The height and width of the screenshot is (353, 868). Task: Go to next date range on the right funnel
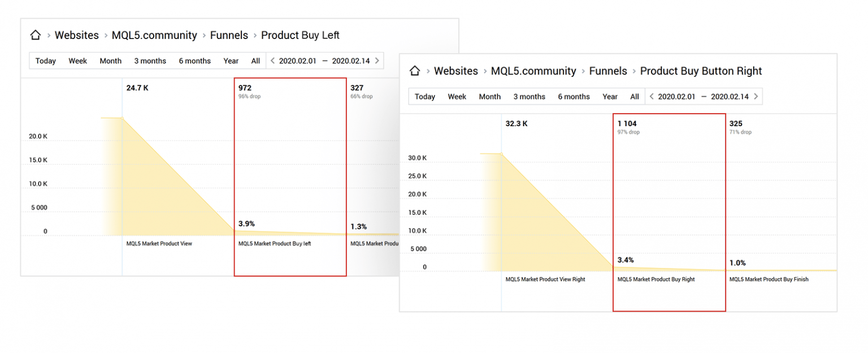(x=756, y=96)
